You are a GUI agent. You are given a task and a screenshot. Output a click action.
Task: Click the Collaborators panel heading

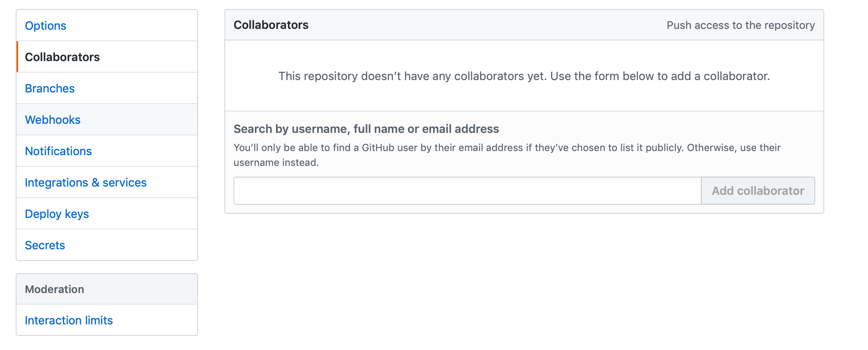pos(271,25)
